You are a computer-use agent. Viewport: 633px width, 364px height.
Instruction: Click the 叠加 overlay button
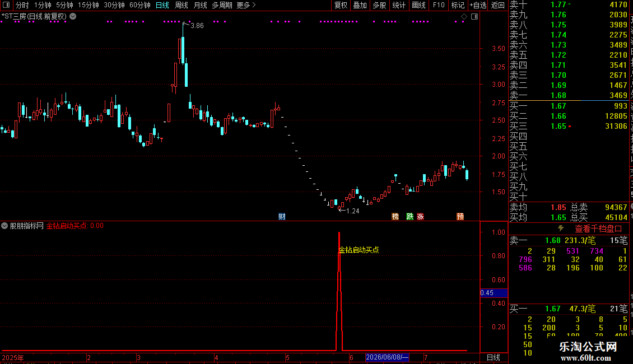pos(360,5)
